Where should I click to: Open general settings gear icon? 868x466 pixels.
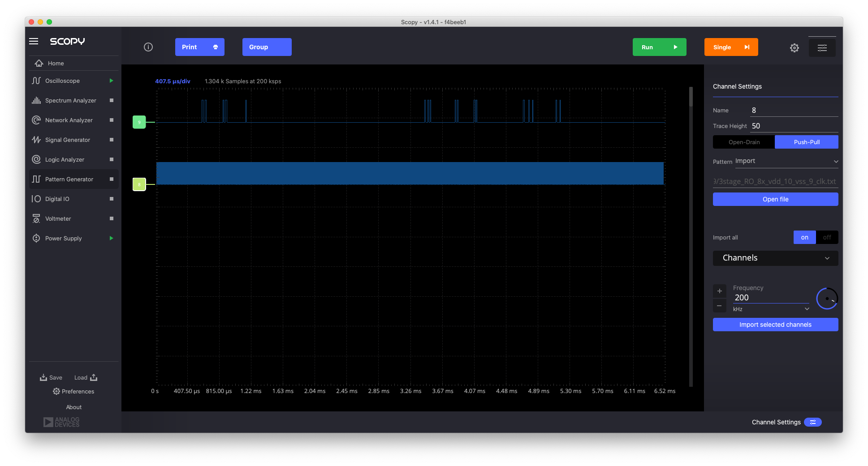795,47
